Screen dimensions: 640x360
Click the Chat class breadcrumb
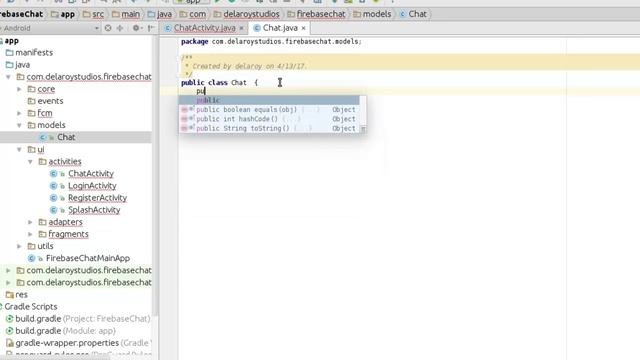(413, 14)
